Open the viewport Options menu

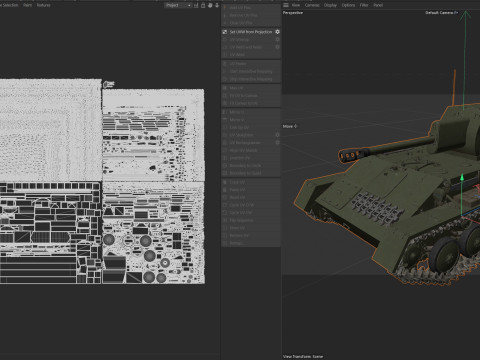pyautogui.click(x=348, y=5)
